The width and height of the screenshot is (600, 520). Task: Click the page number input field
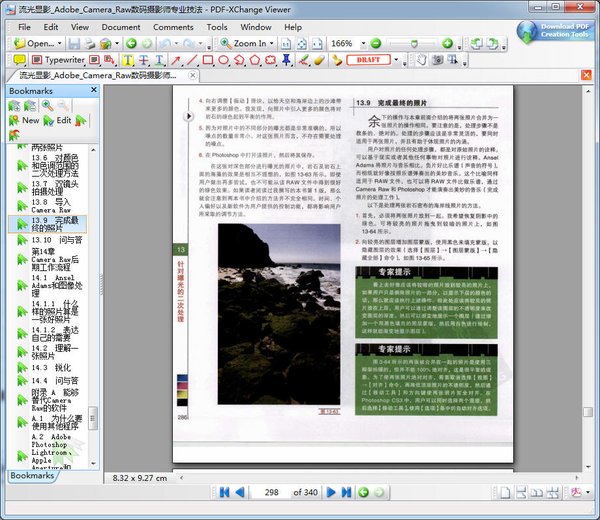(270, 493)
